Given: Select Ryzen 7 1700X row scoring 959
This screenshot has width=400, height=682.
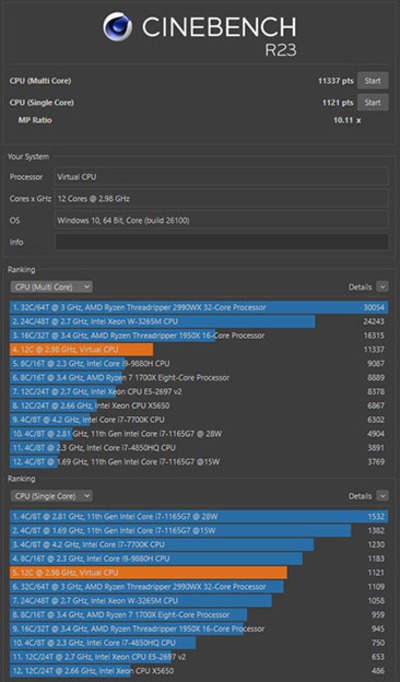Looking at the screenshot, I should 199,615.
